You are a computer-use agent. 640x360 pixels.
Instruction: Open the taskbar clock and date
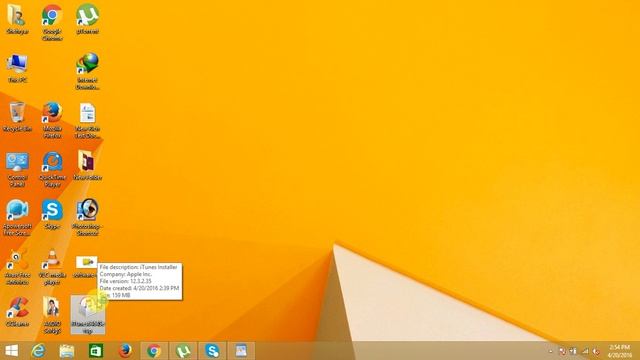(620, 351)
